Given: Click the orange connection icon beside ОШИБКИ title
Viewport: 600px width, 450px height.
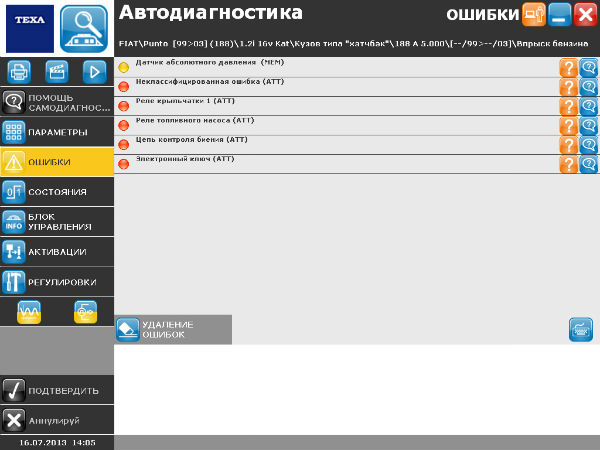Looking at the screenshot, I should pyautogui.click(x=534, y=14).
